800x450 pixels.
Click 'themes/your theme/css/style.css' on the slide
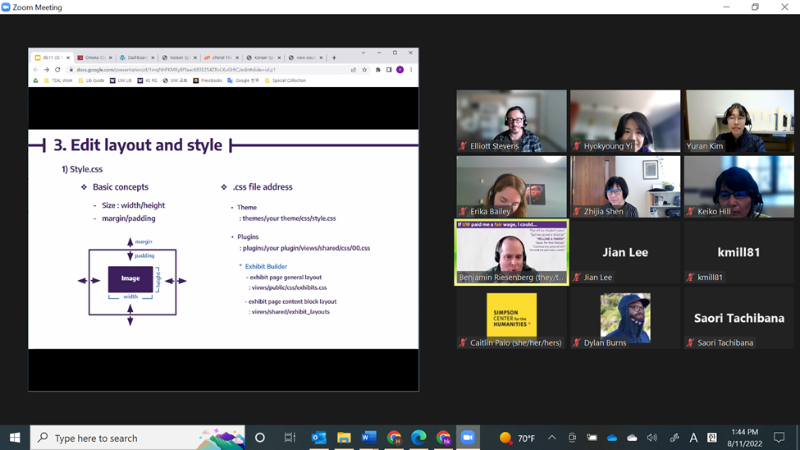pos(289,218)
